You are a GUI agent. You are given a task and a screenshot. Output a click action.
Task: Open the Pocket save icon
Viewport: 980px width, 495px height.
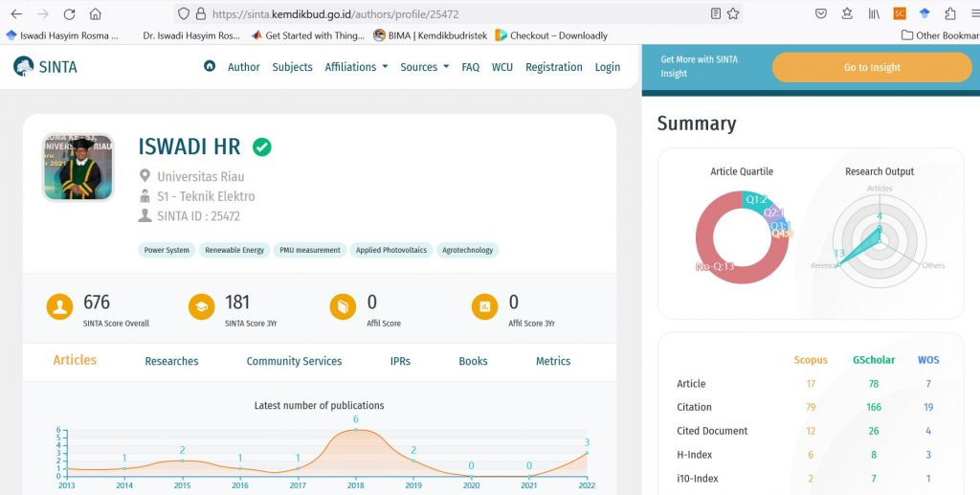tap(821, 13)
